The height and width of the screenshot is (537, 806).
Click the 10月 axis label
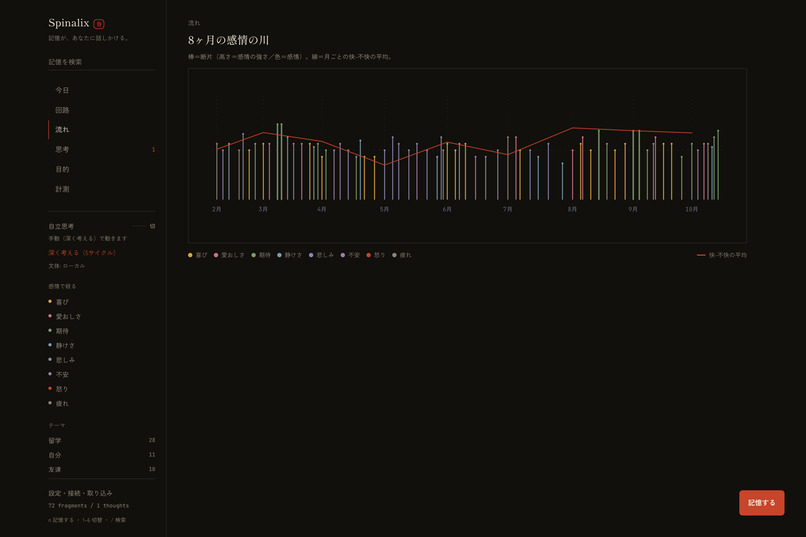pos(691,209)
